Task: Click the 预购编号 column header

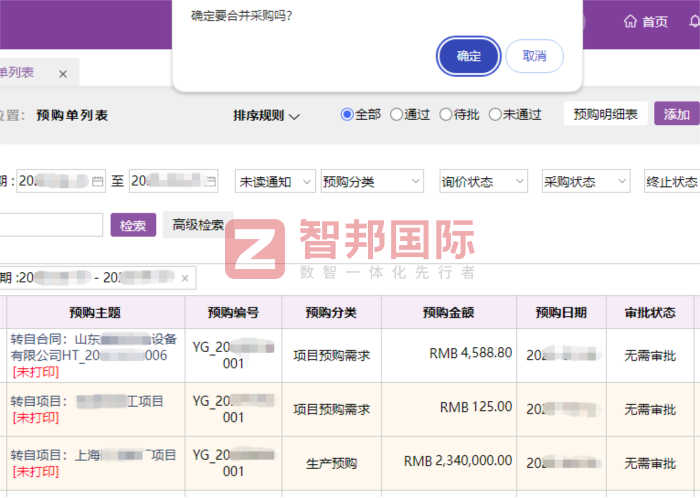Action: 233,312
